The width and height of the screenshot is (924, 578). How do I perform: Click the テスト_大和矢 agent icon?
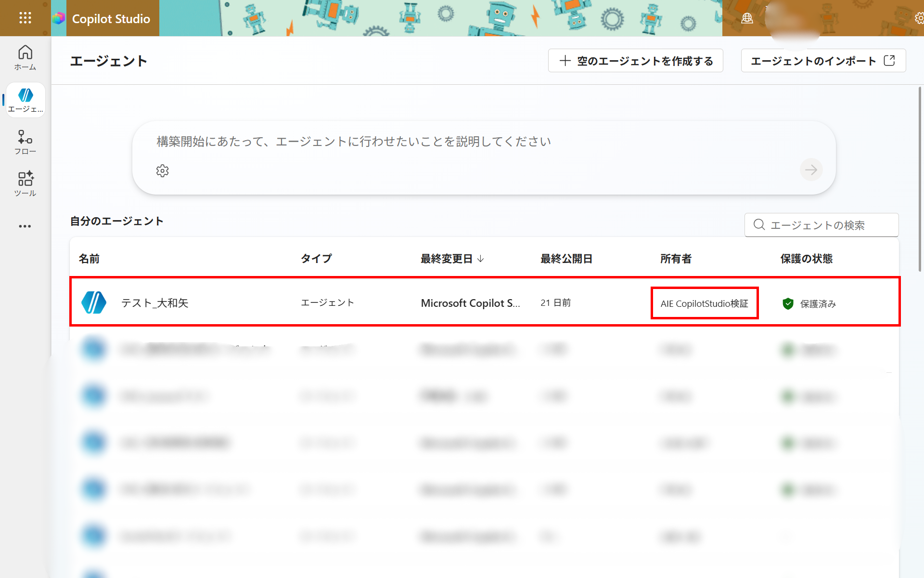pyautogui.click(x=94, y=302)
